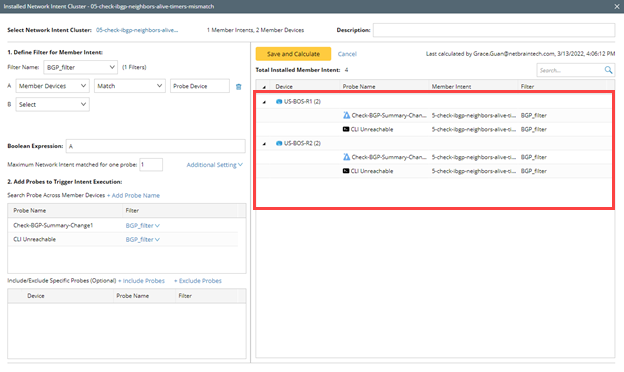This screenshot has height=372, width=624.
Task: Click Check-BGP-Summary probe icon under US-BOS-R2
Action: pos(346,157)
